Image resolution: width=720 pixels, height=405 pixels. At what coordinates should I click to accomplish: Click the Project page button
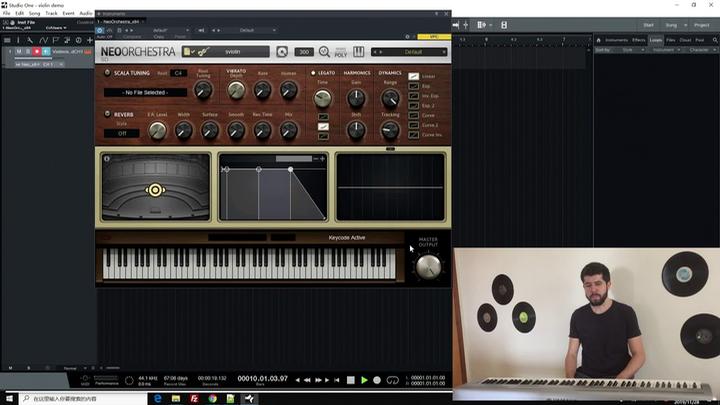[702, 25]
